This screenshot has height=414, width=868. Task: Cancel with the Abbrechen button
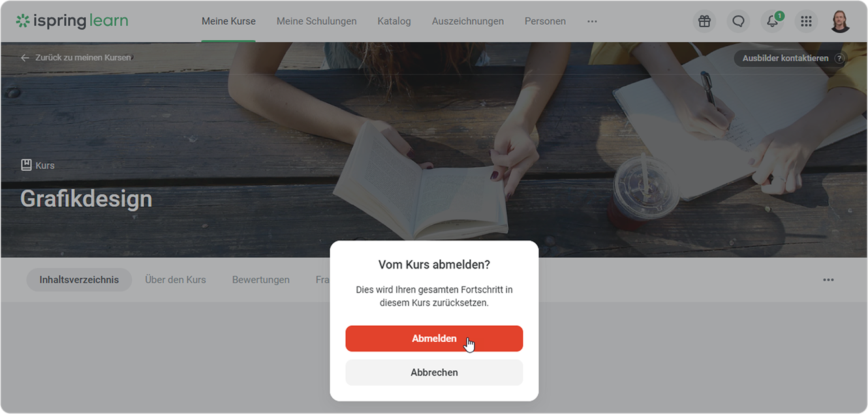click(x=434, y=372)
